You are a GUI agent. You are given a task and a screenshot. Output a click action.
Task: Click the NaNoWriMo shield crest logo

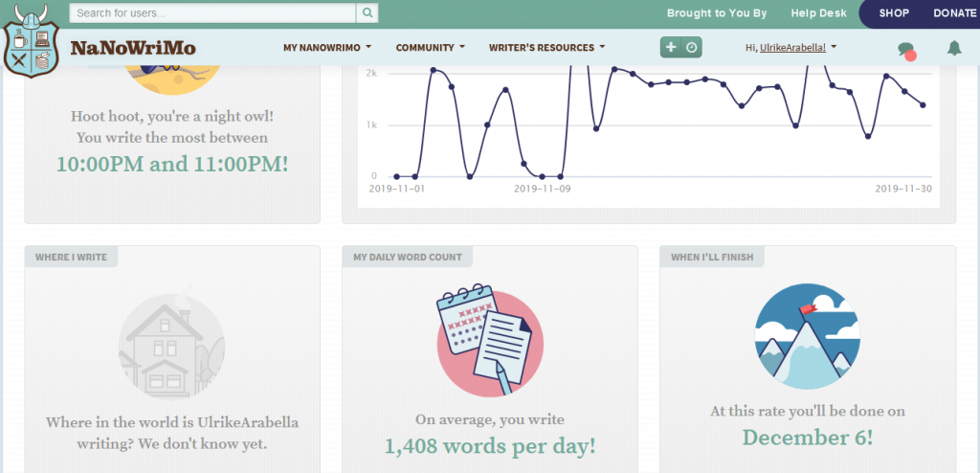32,40
